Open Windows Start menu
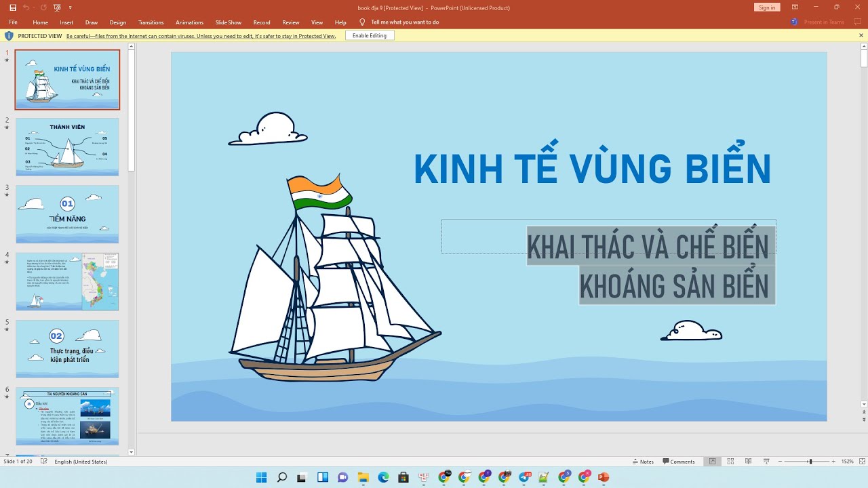Viewport: 868px width, 488px height. (x=262, y=477)
